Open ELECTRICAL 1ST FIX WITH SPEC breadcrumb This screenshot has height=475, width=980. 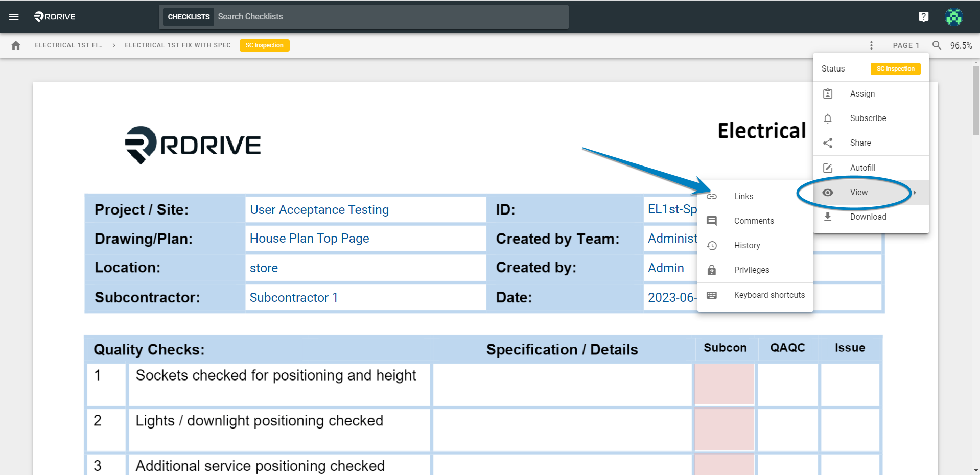178,45
